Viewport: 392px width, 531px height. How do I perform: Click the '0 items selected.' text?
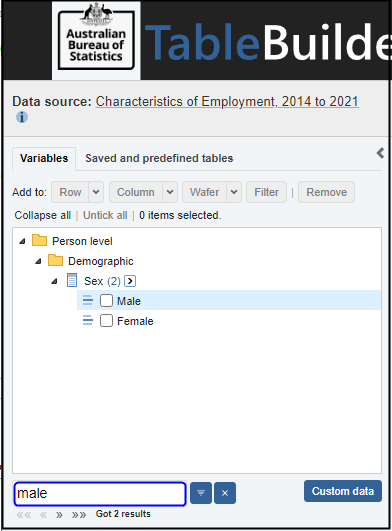[x=180, y=215]
